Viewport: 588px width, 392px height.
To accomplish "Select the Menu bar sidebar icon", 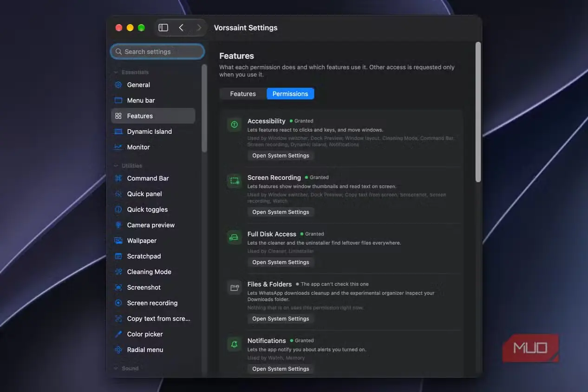I will 118,100.
